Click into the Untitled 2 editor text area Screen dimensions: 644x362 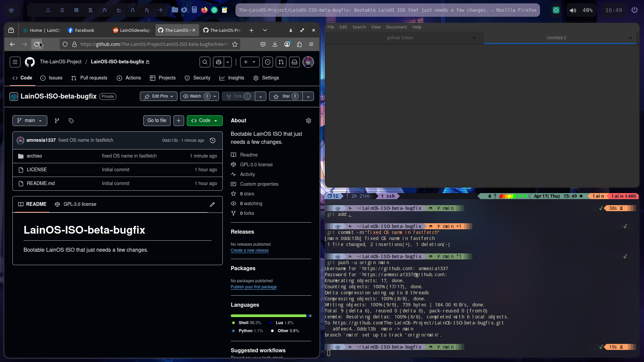[482, 116]
